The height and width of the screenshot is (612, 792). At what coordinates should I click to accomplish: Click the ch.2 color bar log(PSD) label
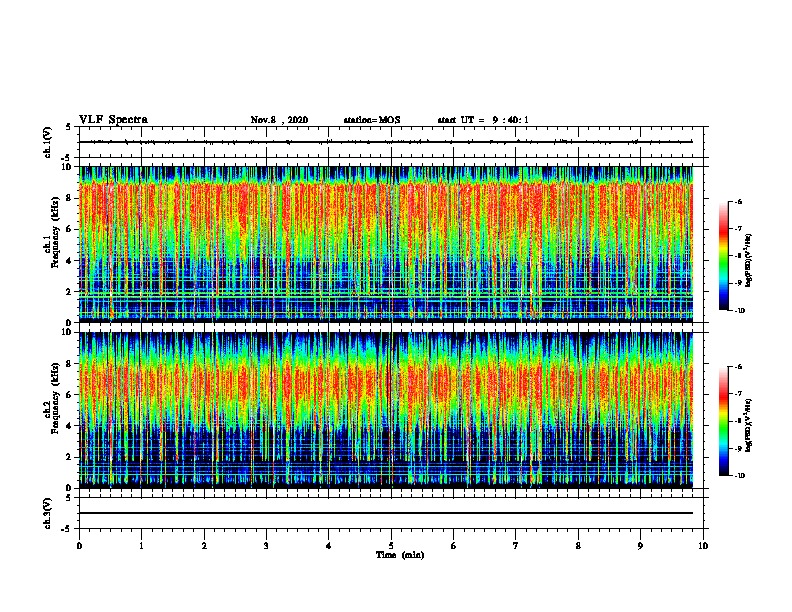748,426
